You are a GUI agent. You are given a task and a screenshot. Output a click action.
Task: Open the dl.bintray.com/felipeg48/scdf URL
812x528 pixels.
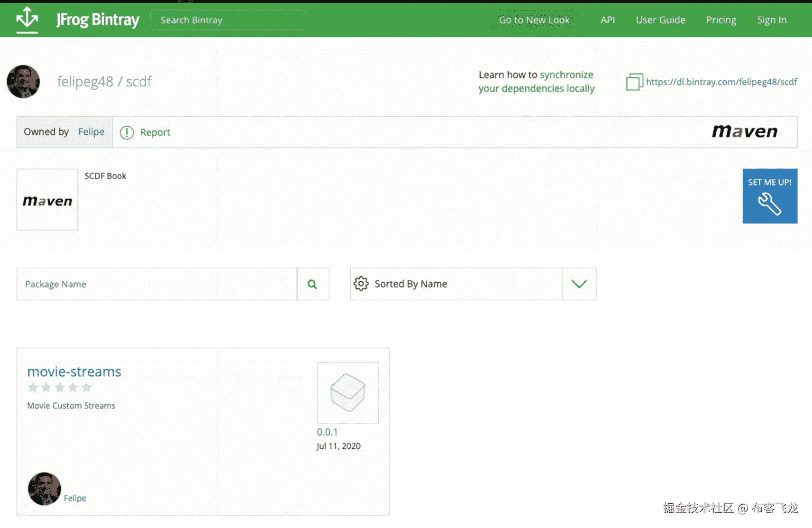click(721, 82)
